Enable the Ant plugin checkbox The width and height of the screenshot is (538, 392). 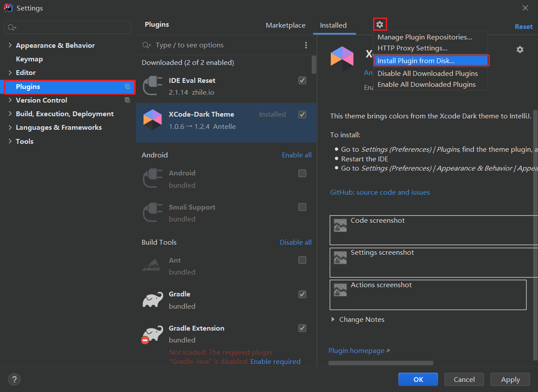[x=302, y=260]
